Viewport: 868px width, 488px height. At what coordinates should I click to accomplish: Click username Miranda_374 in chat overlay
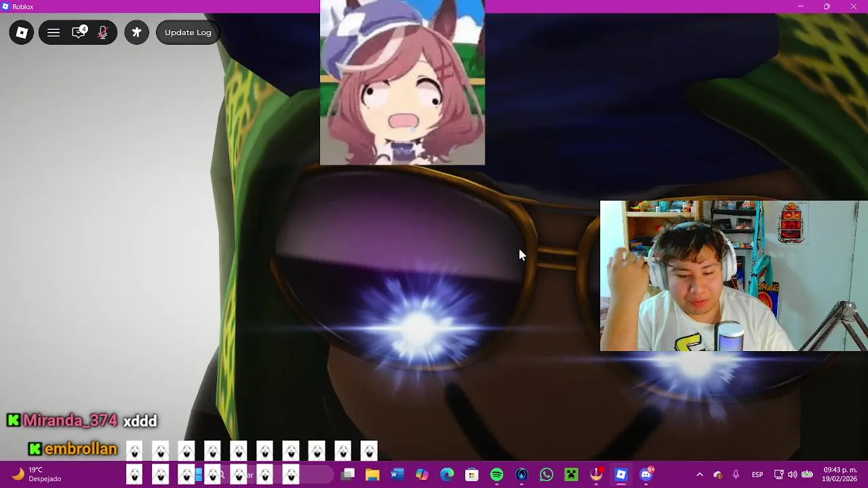pos(71,421)
